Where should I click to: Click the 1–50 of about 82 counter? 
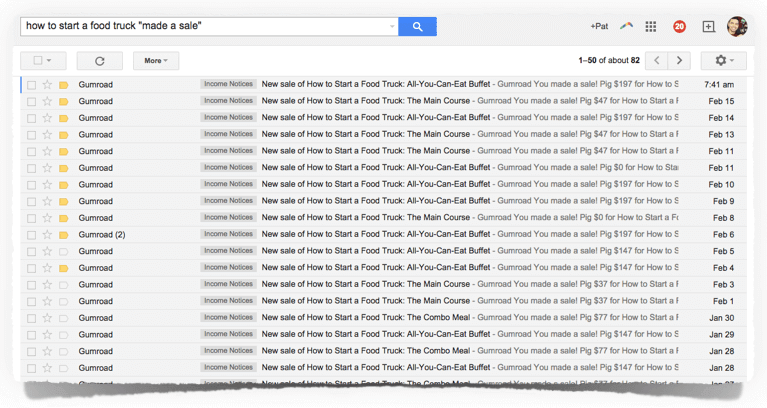coord(609,60)
